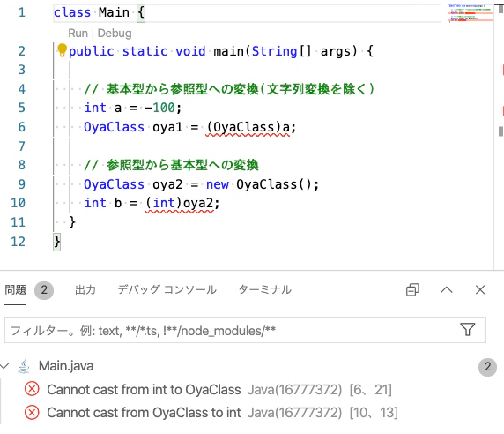
Task: Click the problems filter text field
Action: 245,330
